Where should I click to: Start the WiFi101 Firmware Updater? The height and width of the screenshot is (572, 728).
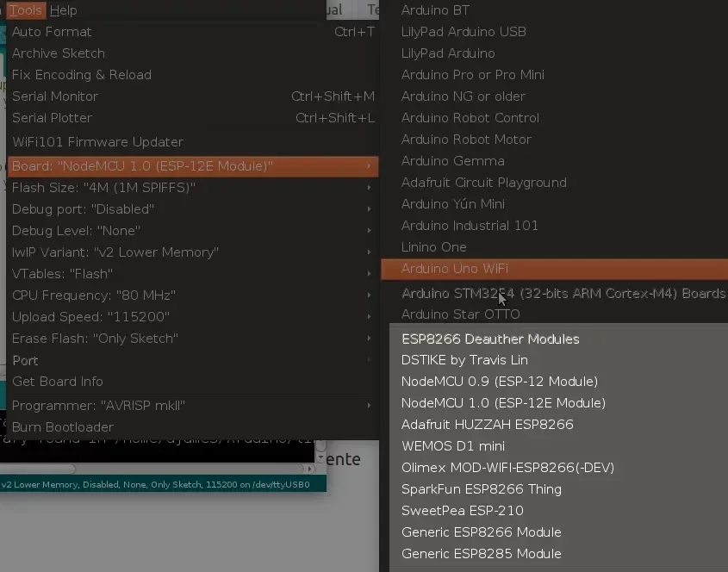coord(193,142)
